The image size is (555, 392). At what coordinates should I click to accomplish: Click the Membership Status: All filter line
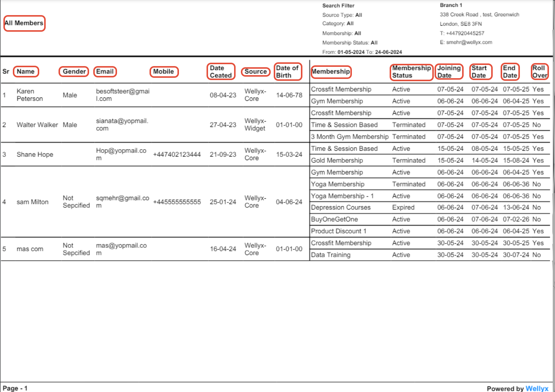click(350, 43)
